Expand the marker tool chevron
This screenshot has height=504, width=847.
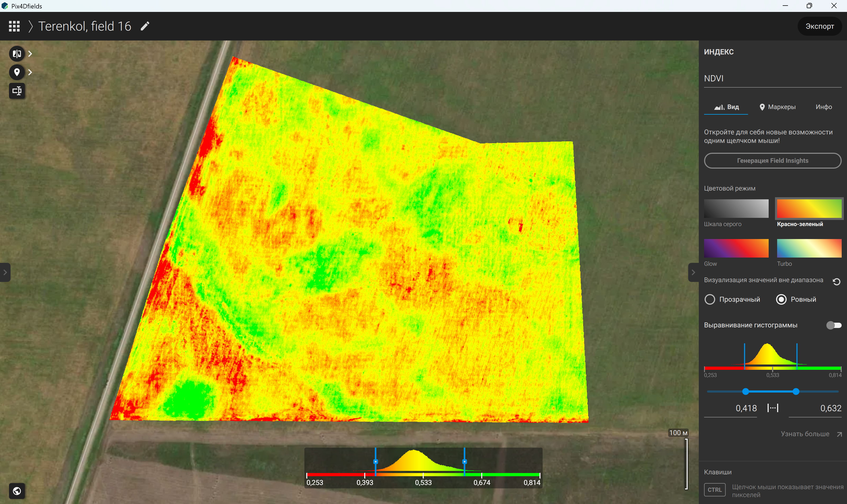coord(30,72)
